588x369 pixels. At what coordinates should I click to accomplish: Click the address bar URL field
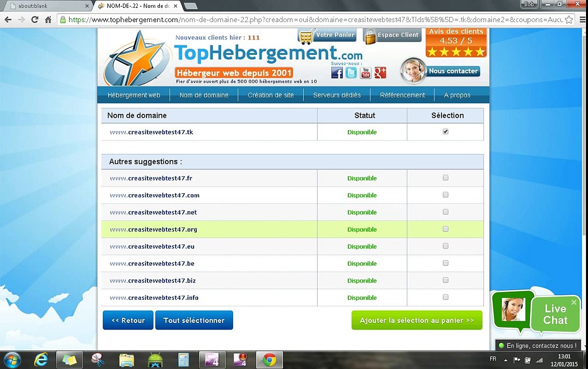coord(315,19)
